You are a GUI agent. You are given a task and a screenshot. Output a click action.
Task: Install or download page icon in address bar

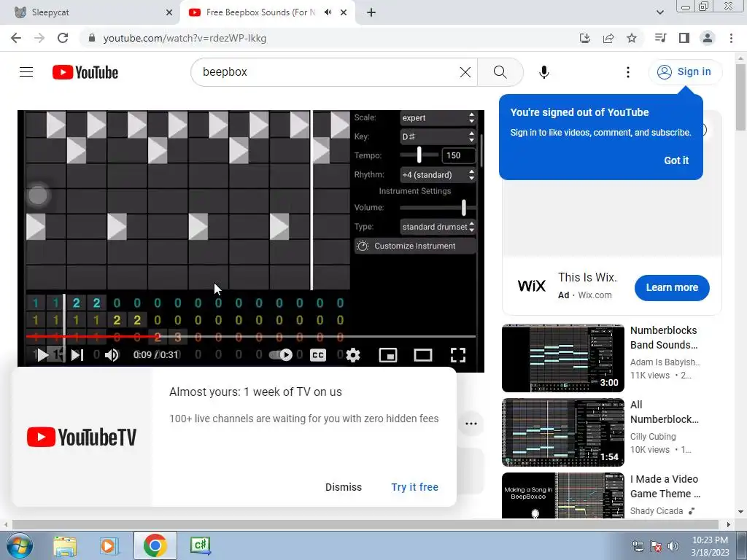(584, 38)
